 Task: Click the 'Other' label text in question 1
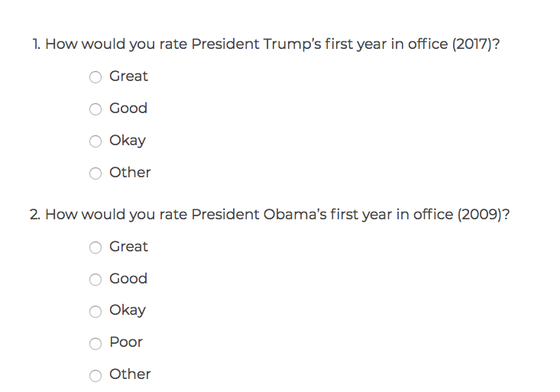pyautogui.click(x=130, y=173)
